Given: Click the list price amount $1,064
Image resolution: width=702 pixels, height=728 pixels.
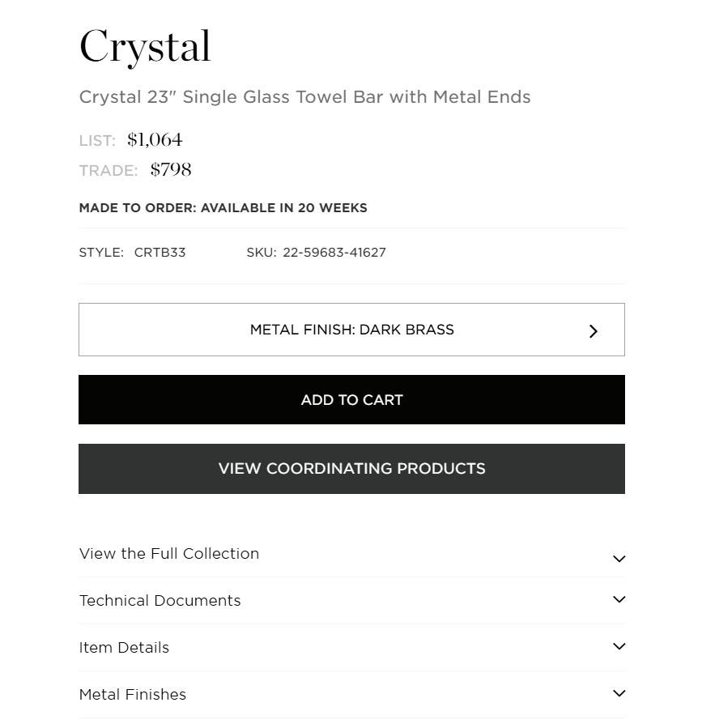Looking at the screenshot, I should tap(155, 140).
